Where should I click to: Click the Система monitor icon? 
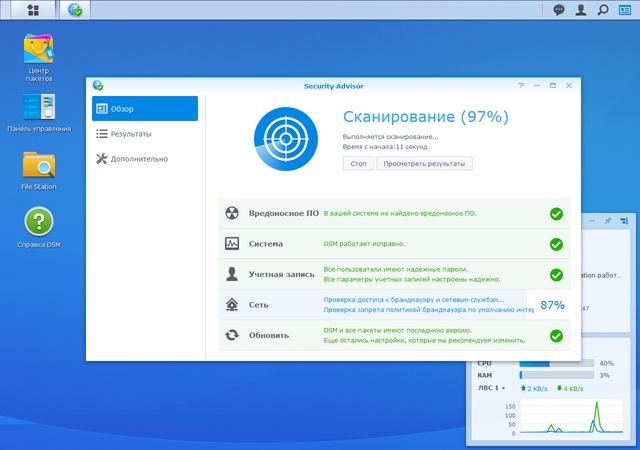click(232, 243)
